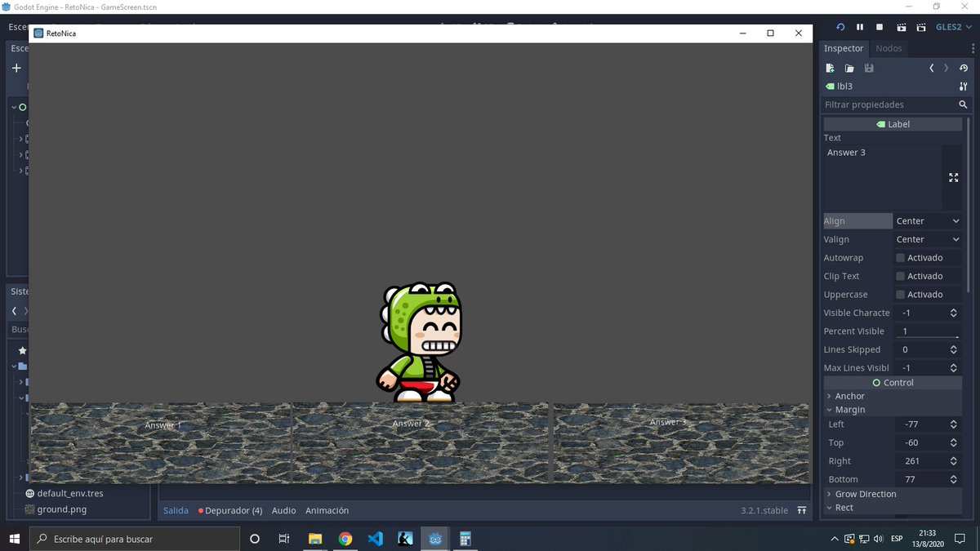Go to next edited object in history
Viewport: 980px width, 551px height.
(947, 68)
